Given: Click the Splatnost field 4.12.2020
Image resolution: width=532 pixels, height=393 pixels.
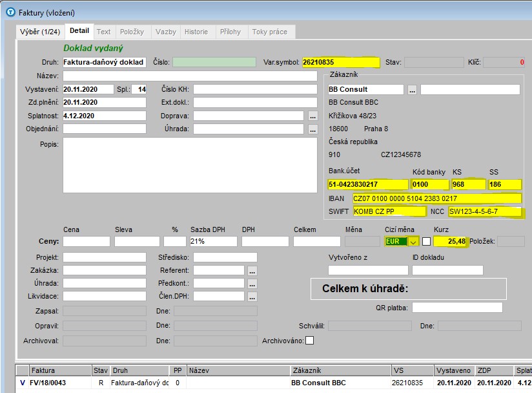Looking at the screenshot, I should 105,116.
